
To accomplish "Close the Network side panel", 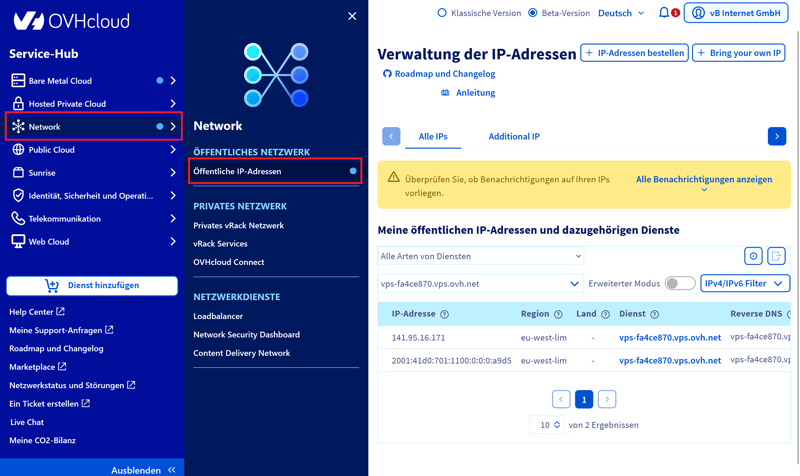I will (352, 16).
